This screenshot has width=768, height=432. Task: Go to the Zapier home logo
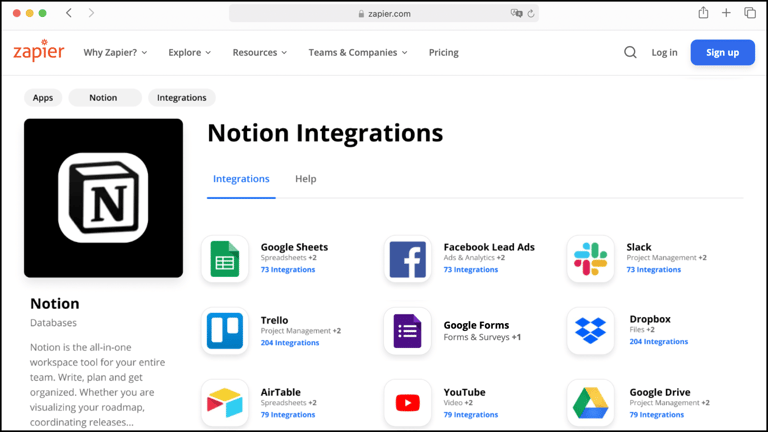coord(39,50)
